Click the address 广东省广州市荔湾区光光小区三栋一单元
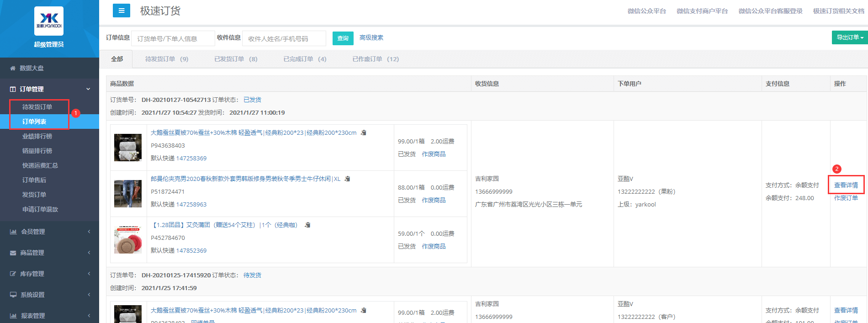 tap(529, 204)
